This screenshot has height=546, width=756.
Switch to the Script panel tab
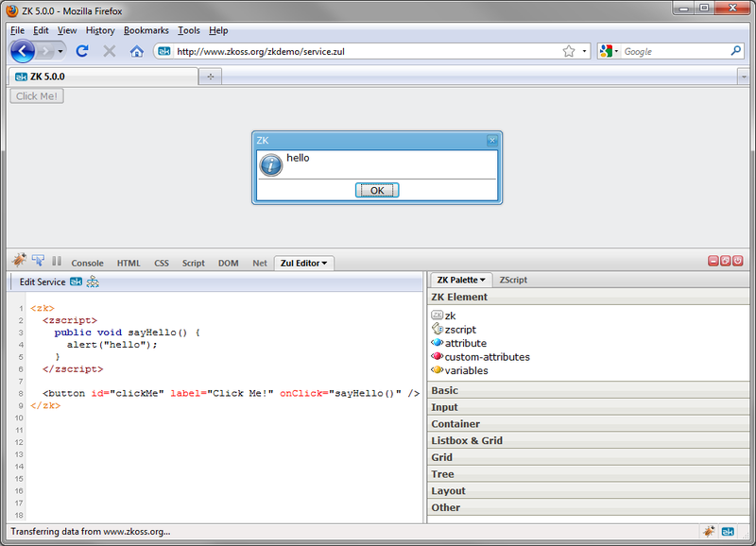click(194, 264)
